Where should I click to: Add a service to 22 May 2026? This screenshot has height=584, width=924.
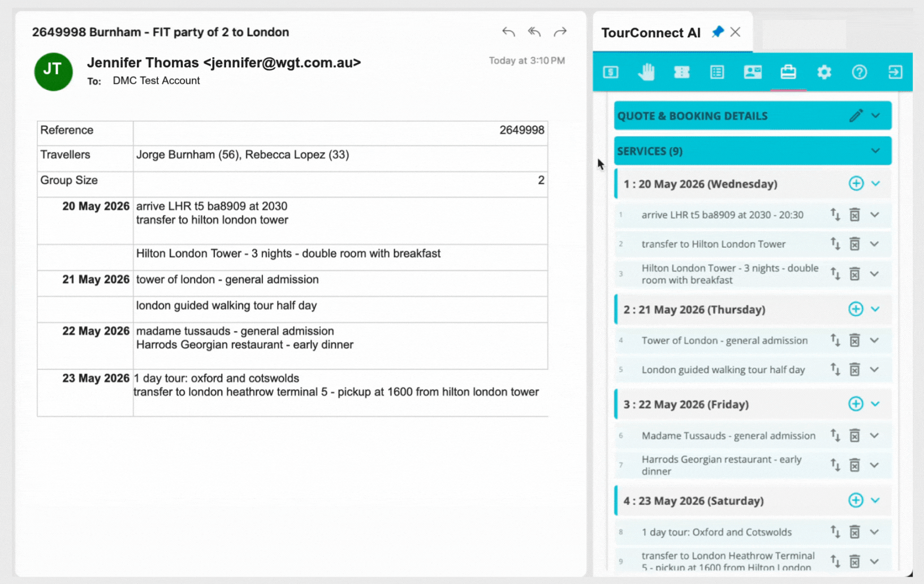coord(856,404)
